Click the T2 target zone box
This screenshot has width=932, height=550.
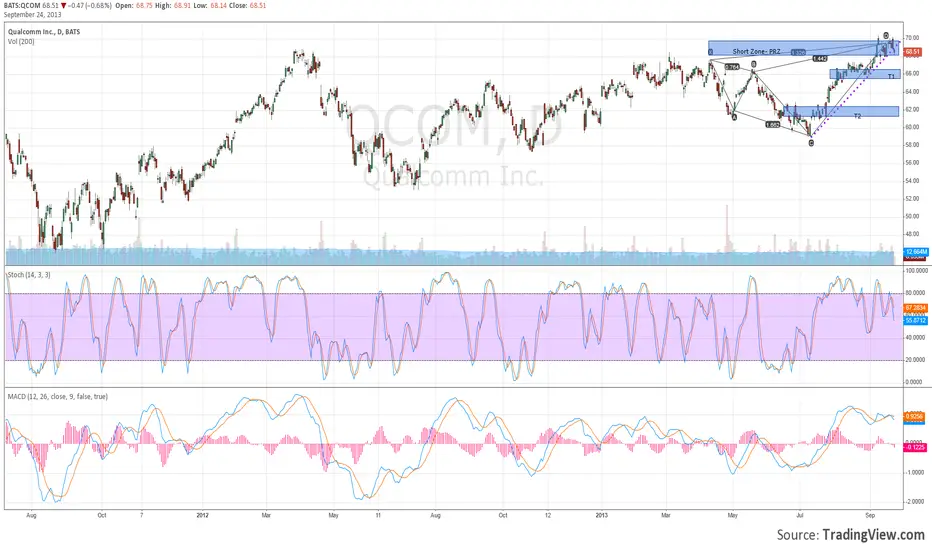(x=841, y=111)
